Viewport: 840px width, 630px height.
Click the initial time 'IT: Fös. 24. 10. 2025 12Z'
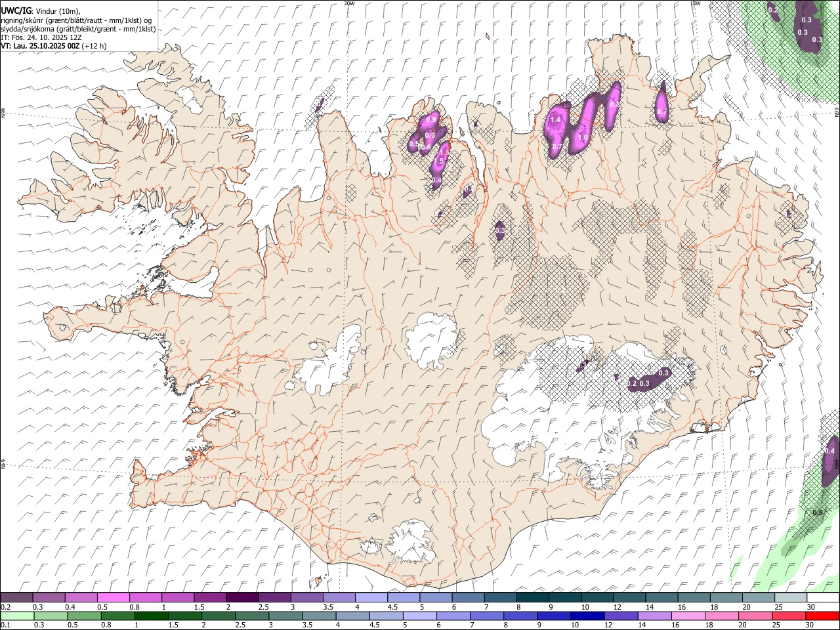41,37
